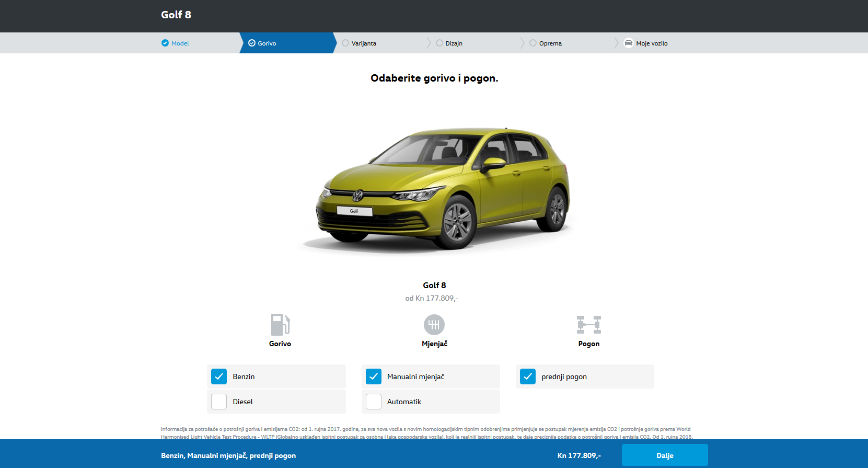868x468 pixels.
Task: Click the CO2 consumer information paragraph
Action: click(x=427, y=433)
